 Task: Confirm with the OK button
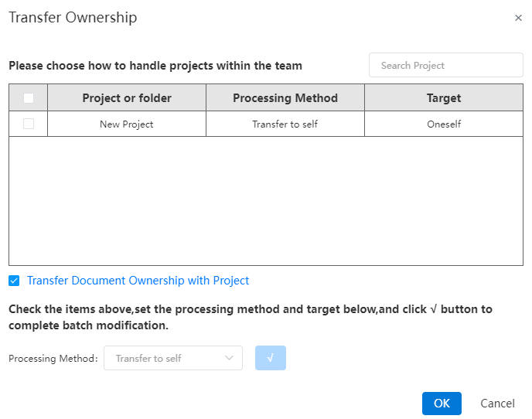(442, 404)
